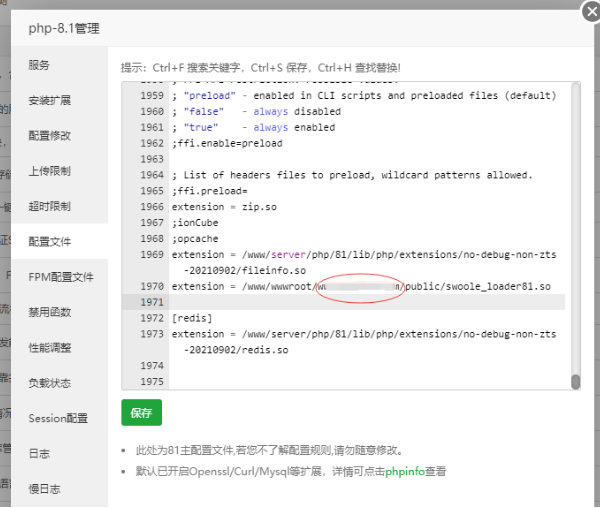Click empty line 1975 in editor
Viewport: 600px width, 508px height.
pos(367,382)
